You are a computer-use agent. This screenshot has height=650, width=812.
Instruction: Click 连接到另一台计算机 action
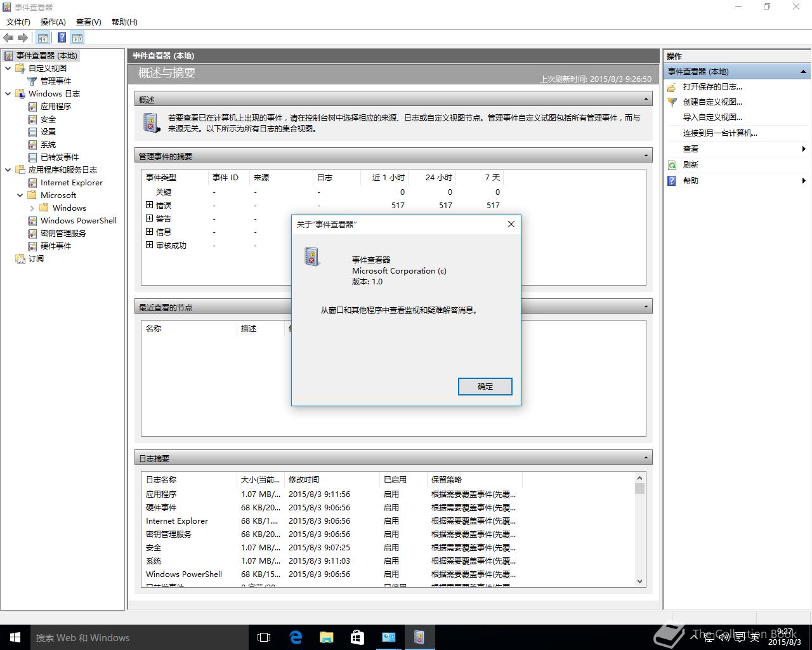(720, 133)
